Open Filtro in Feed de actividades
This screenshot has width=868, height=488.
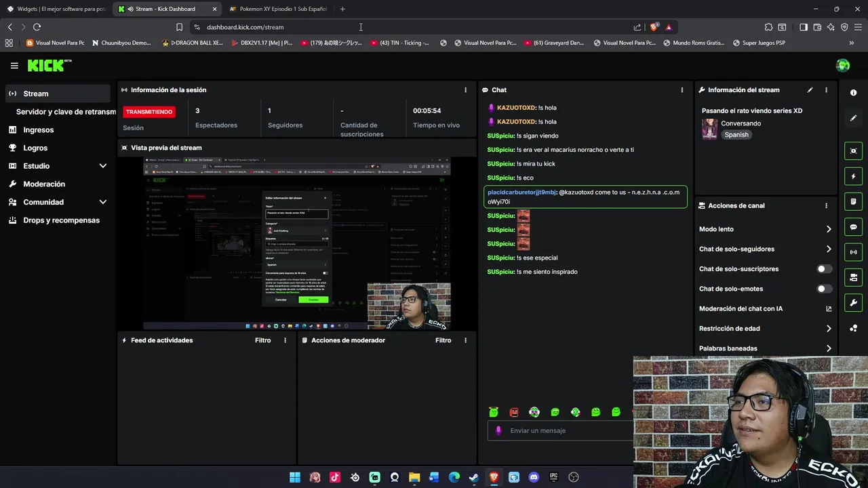[263, 340]
